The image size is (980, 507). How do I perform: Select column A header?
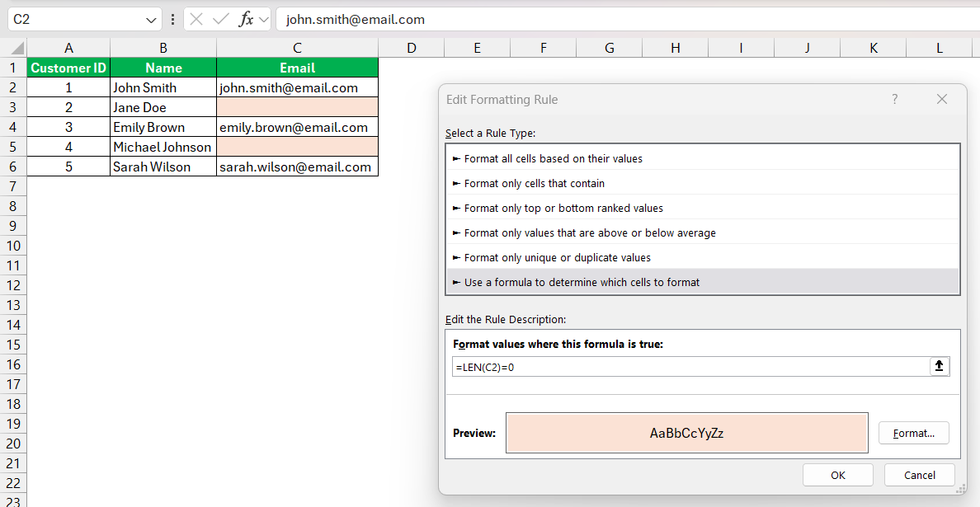(x=68, y=48)
